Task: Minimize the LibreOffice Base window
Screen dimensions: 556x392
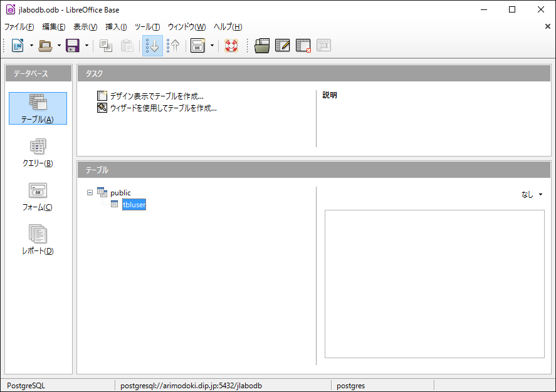Action: (484, 9)
